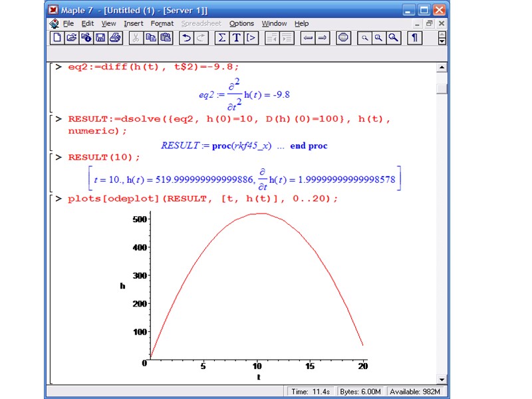This screenshot has width=532, height=399.
Task: Click the Copy toolbar icon
Action: pyautogui.click(x=151, y=38)
